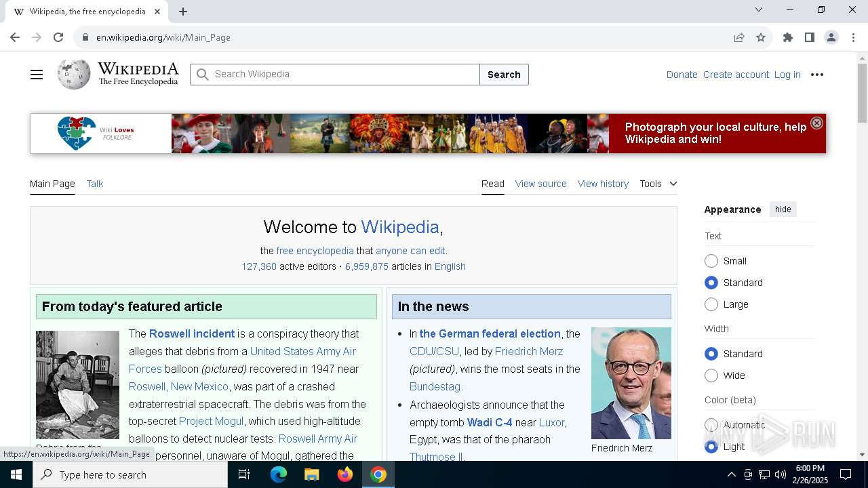Open the Project Mogul link

pyautogui.click(x=211, y=421)
